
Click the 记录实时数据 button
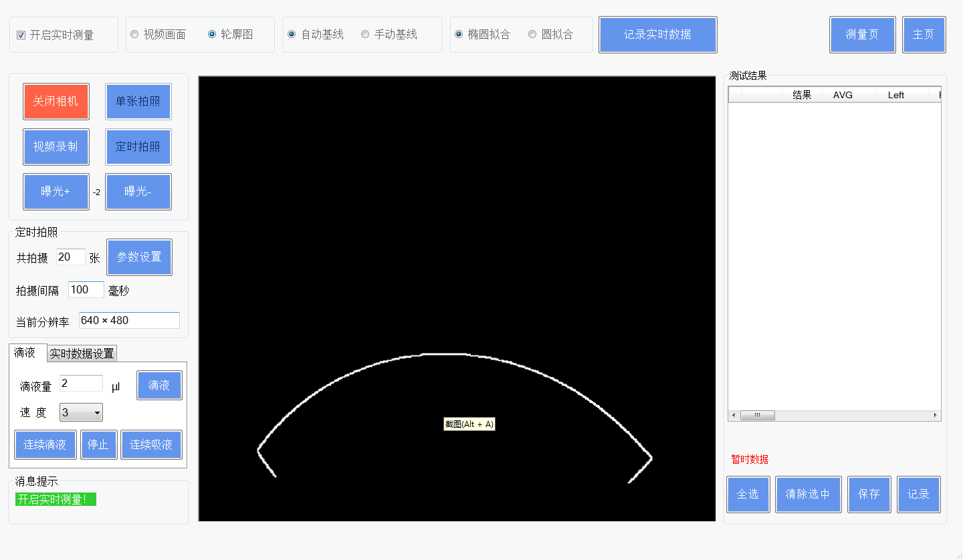657,35
